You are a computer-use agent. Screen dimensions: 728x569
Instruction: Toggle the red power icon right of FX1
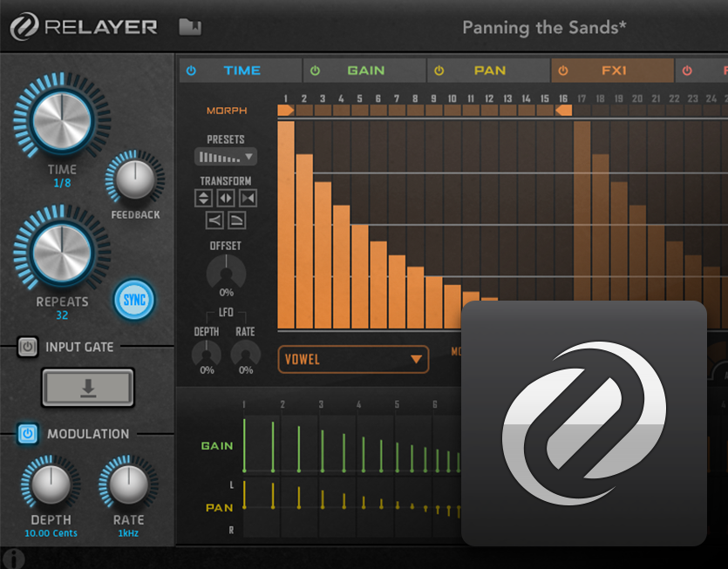[687, 71]
